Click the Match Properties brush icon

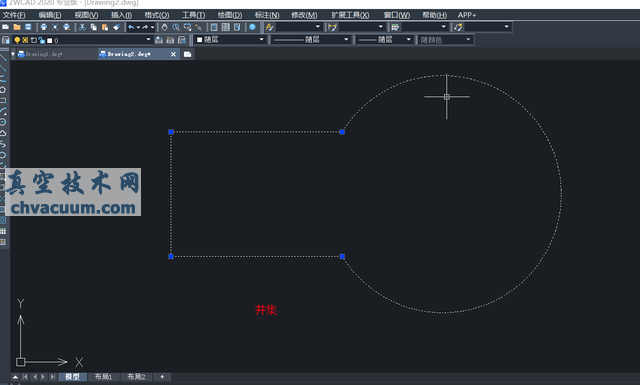[116, 27]
